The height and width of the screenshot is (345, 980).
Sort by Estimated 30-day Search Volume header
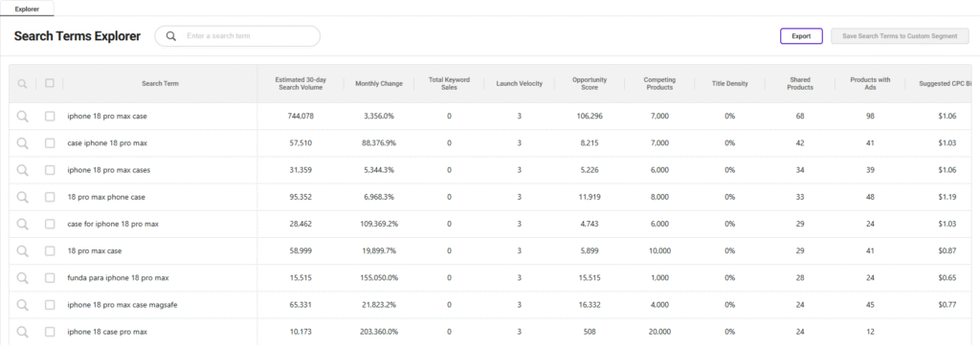tap(300, 83)
